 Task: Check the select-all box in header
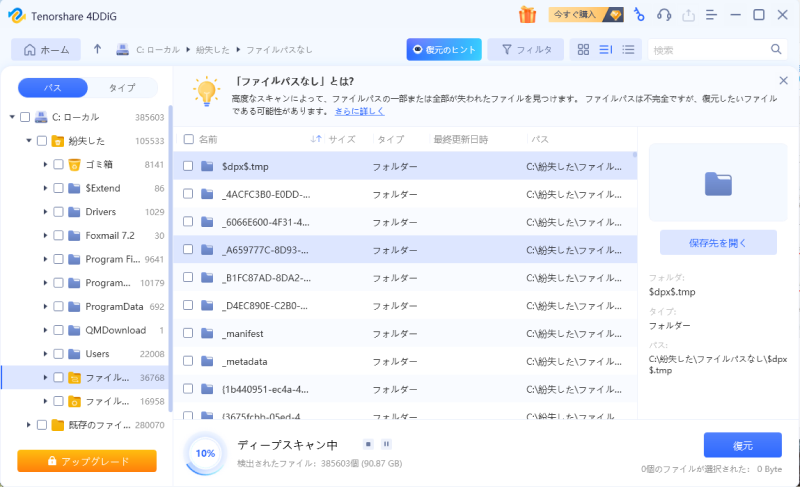click(189, 139)
